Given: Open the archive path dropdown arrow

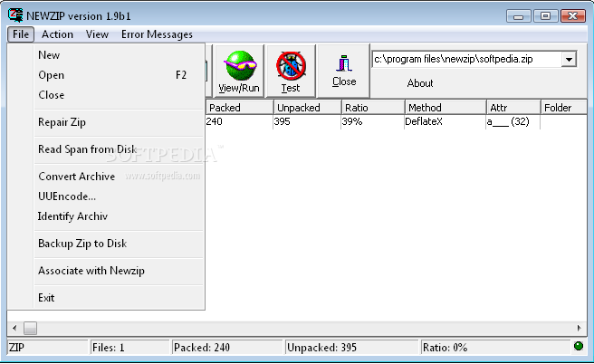Looking at the screenshot, I should (x=569, y=60).
